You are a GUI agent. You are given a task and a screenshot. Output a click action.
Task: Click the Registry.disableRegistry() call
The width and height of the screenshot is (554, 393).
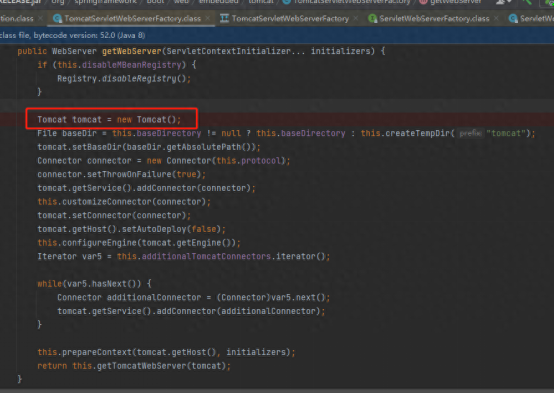coord(124,78)
